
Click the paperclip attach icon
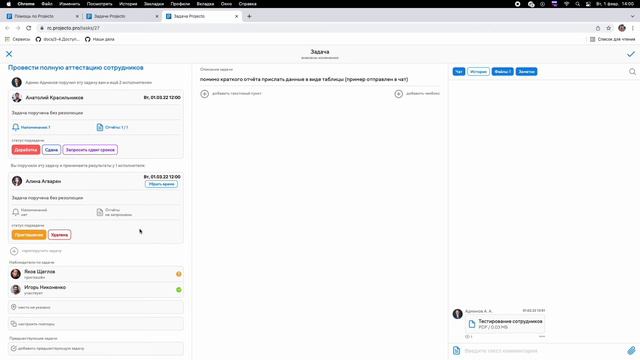click(x=631, y=350)
